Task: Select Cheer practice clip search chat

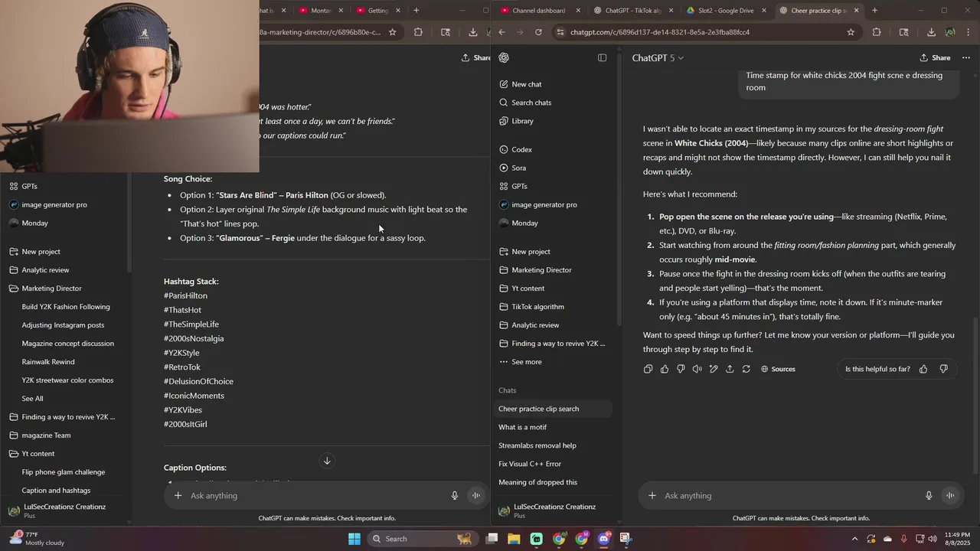Action: tap(553, 409)
